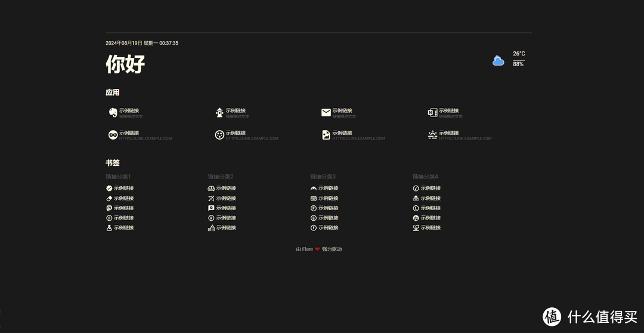Image resolution: width=644 pixels, height=333 pixels.
Task: Click the music note circle bookmark
Action: (x=416, y=189)
